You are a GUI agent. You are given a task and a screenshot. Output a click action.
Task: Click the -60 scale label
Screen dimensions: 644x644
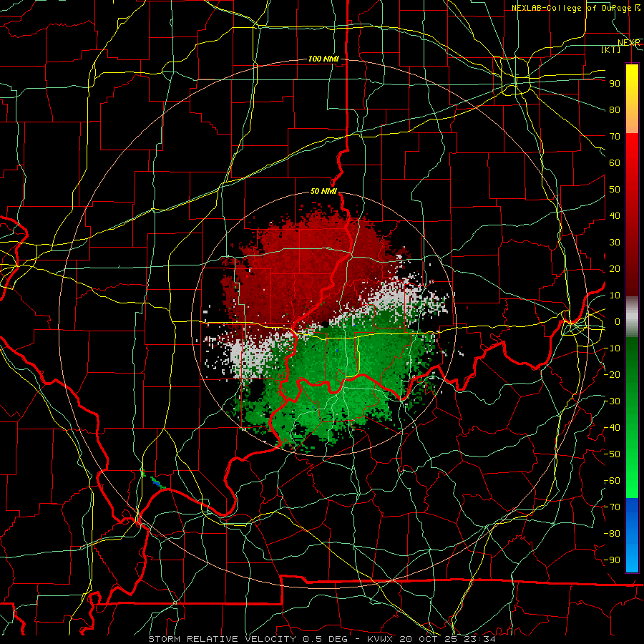pos(613,481)
